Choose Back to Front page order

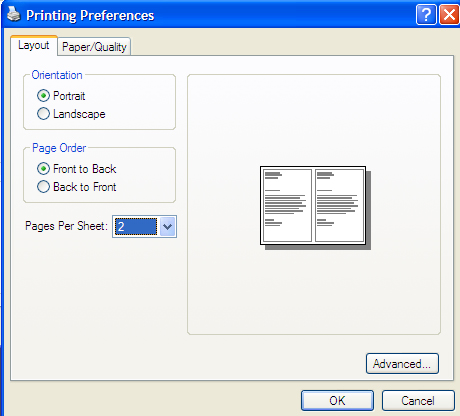click(43, 187)
